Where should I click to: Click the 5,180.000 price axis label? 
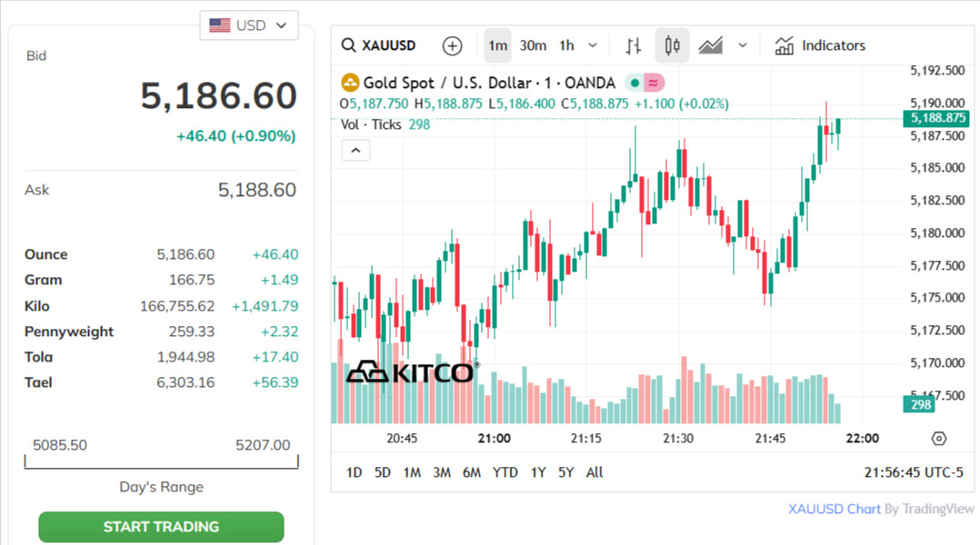(937, 233)
